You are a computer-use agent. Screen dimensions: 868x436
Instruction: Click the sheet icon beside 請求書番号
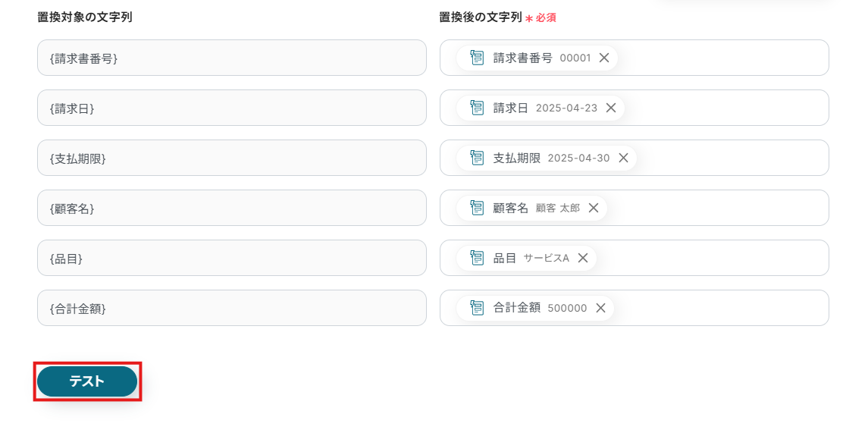pyautogui.click(x=477, y=58)
